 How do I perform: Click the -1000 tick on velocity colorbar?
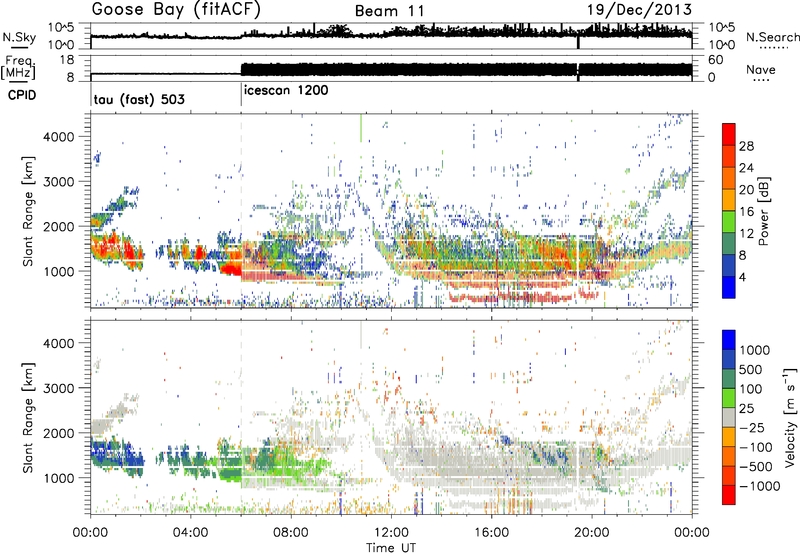point(759,486)
